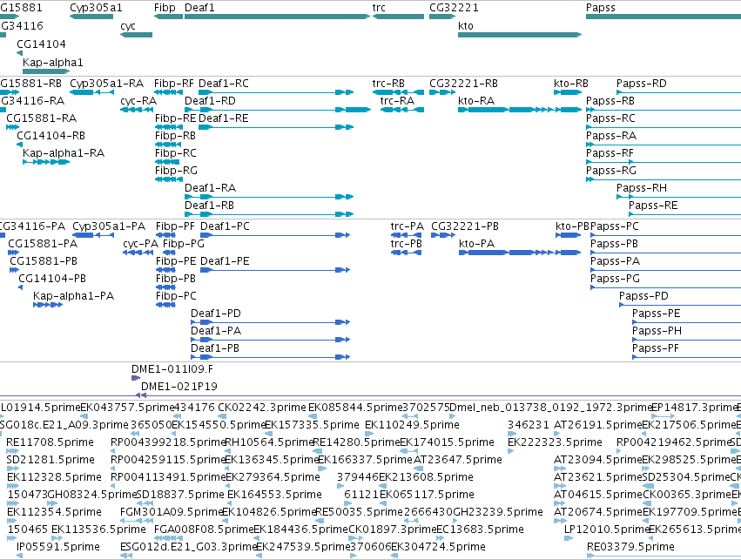
Task: Click the Papss-PF protein label
Action: pos(656,348)
